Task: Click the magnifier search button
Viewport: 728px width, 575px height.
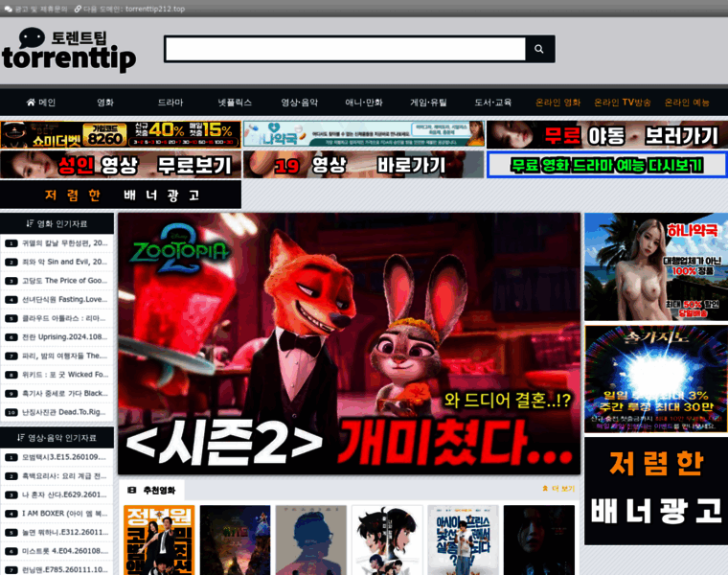Action: pos(539,49)
